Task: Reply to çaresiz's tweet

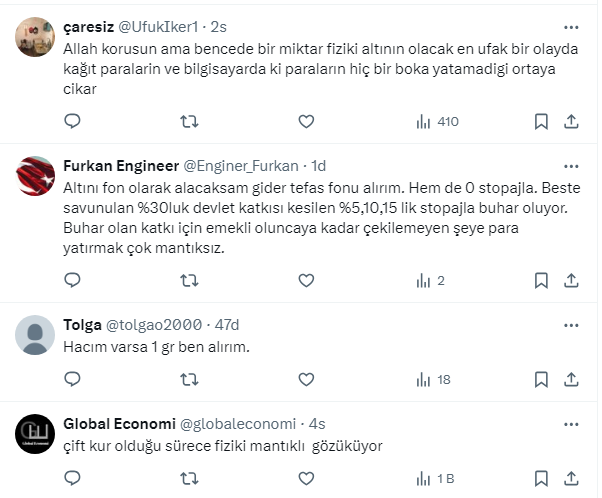Action: tap(72, 121)
